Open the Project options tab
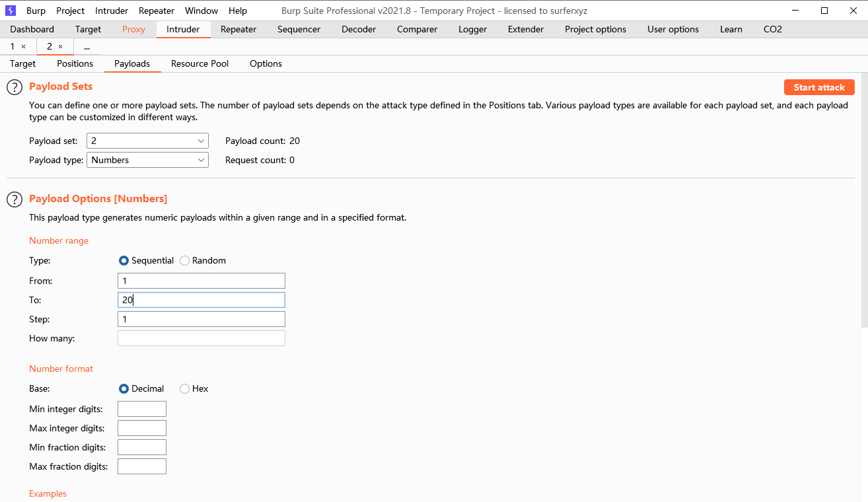The height and width of the screenshot is (502, 868). point(595,29)
